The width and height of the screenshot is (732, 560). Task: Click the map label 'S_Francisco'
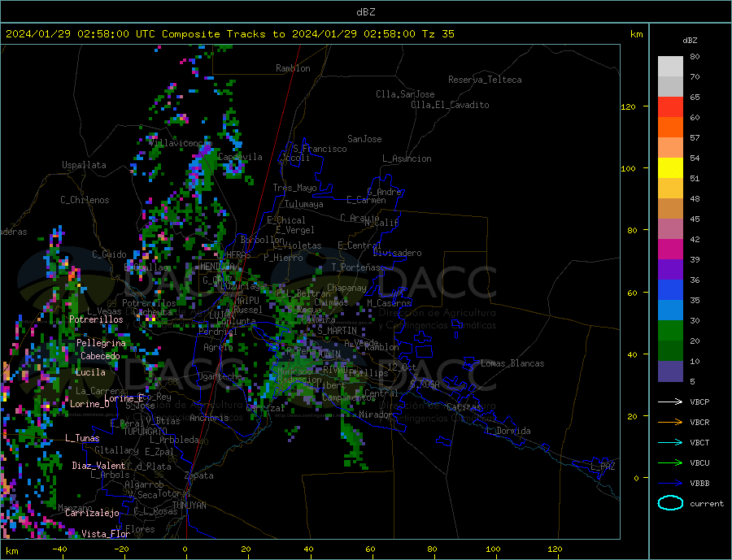coord(320,149)
